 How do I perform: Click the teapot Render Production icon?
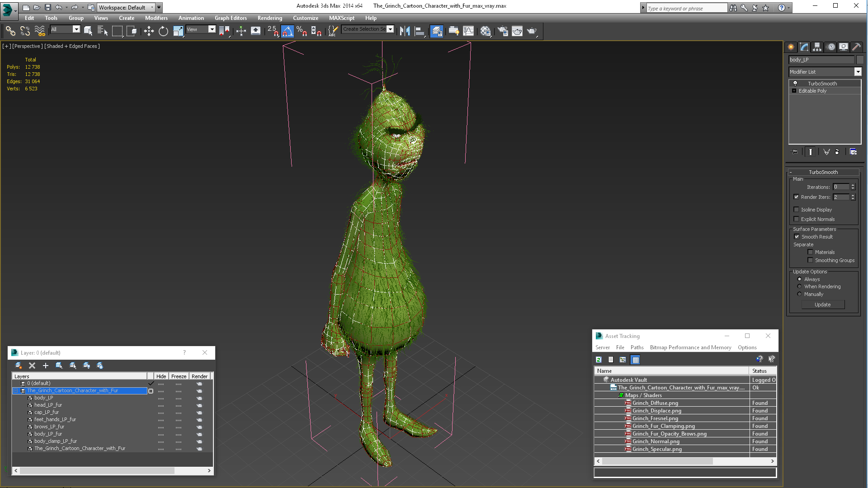[532, 31]
